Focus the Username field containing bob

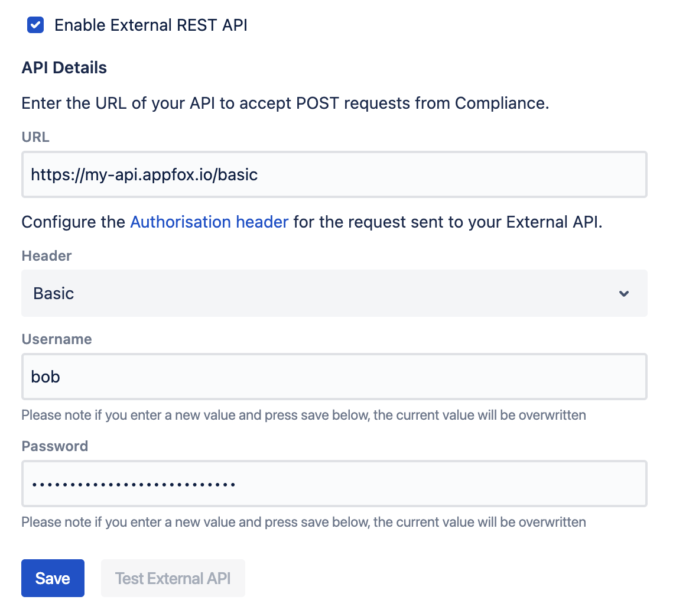tap(334, 377)
